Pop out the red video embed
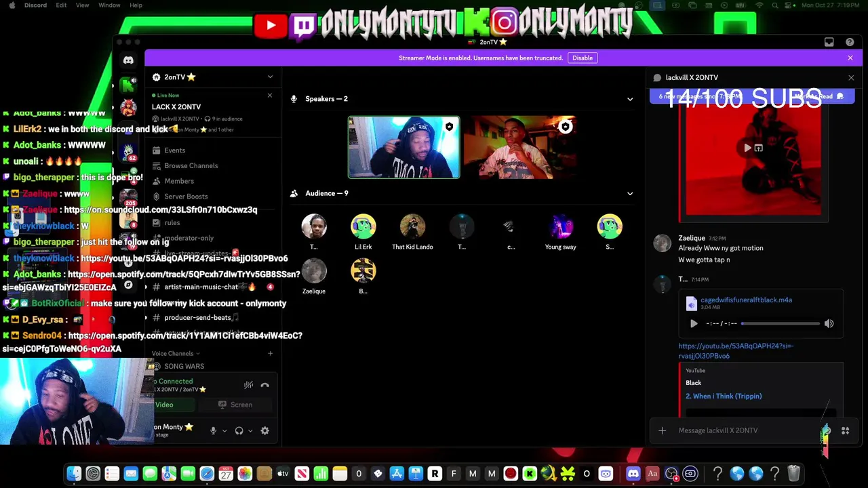Viewport: 868px width, 488px height. point(759,148)
